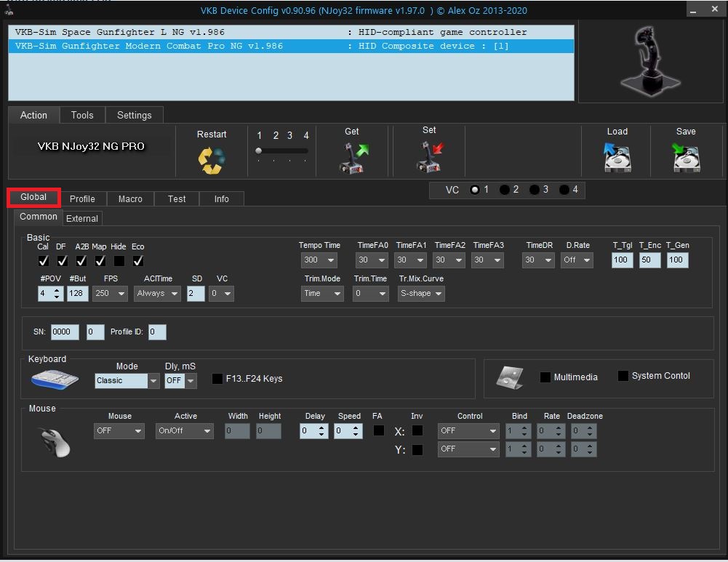Click the Set joystick icon
Image resolution: width=728 pixels, height=562 pixels.
coord(429,157)
